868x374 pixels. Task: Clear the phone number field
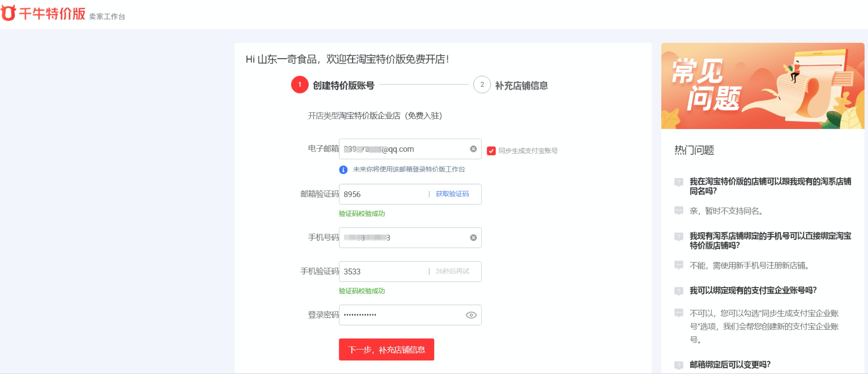(x=473, y=237)
